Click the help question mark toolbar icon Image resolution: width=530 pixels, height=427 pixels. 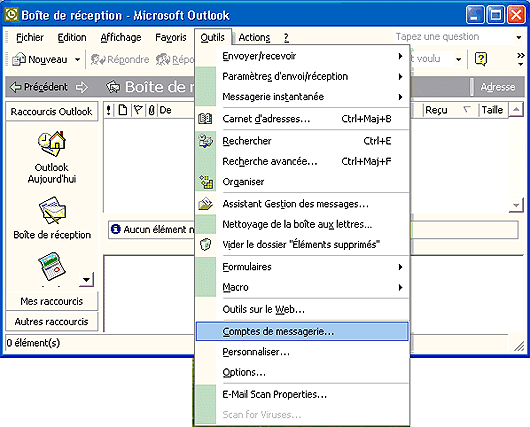click(481, 59)
